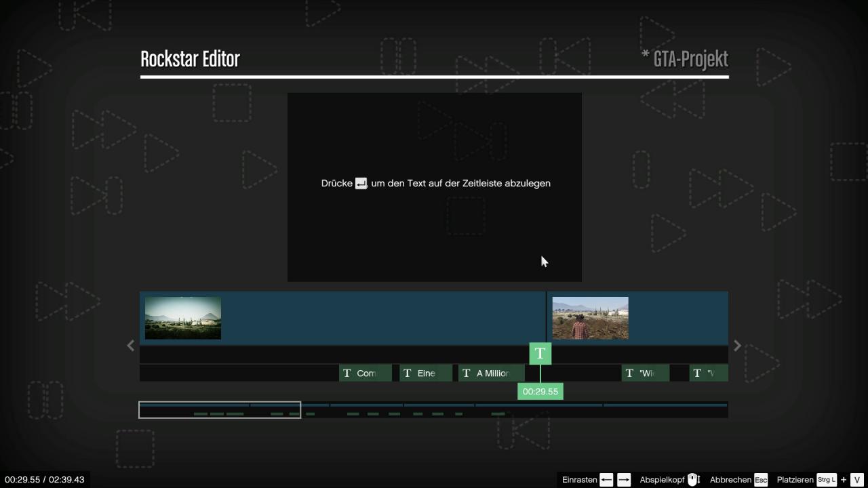Click the left arrow key icon beside Einrasten
The width and height of the screenshot is (868, 488).
click(606, 480)
